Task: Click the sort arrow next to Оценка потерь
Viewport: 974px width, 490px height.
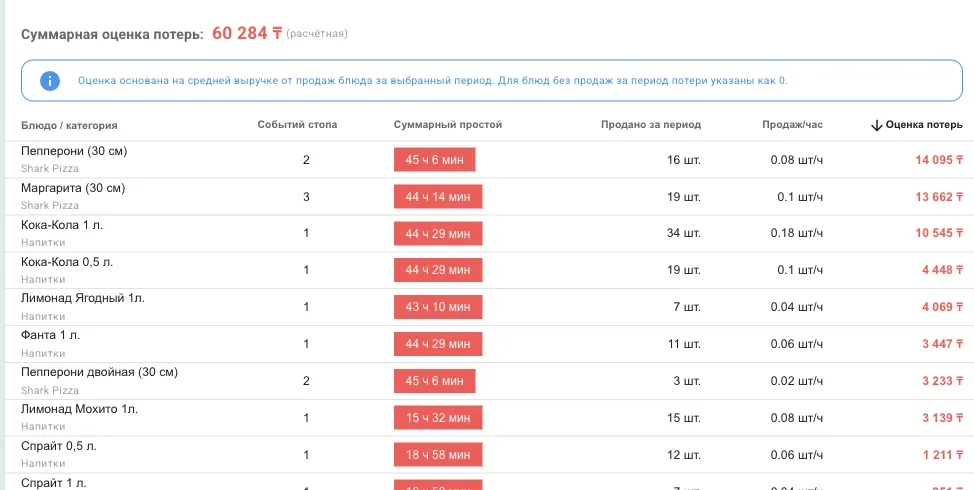Action: (876, 125)
